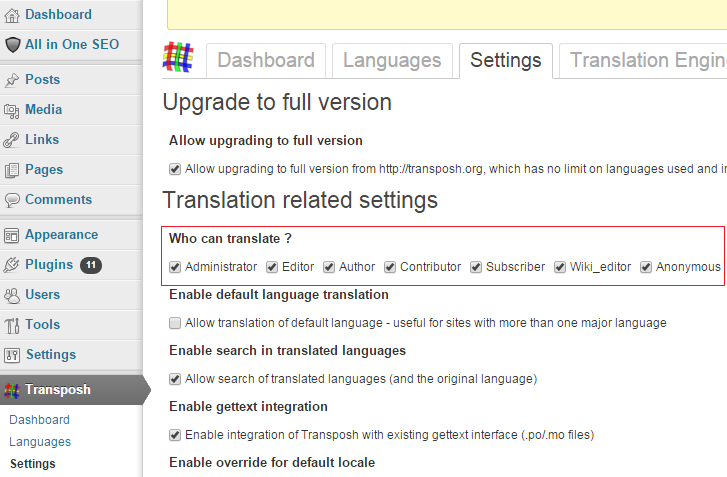Click the All in One SEO shield icon
Screen dimensions: 727x477
(x=12, y=45)
